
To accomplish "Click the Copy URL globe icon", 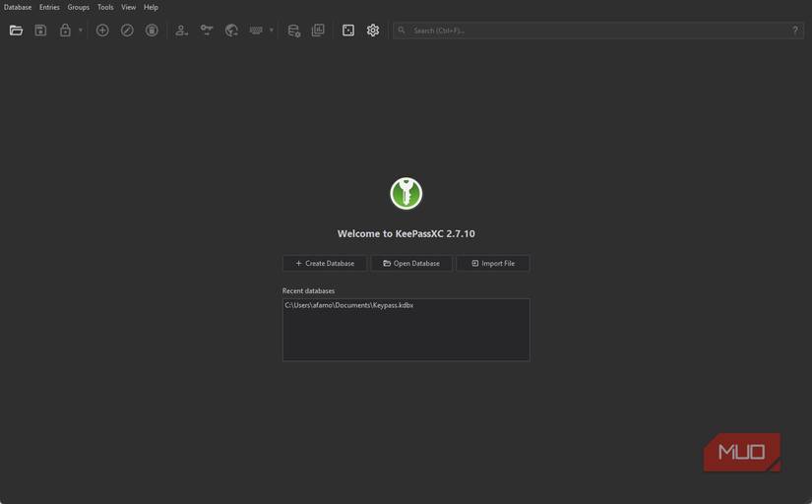I will coord(231,31).
